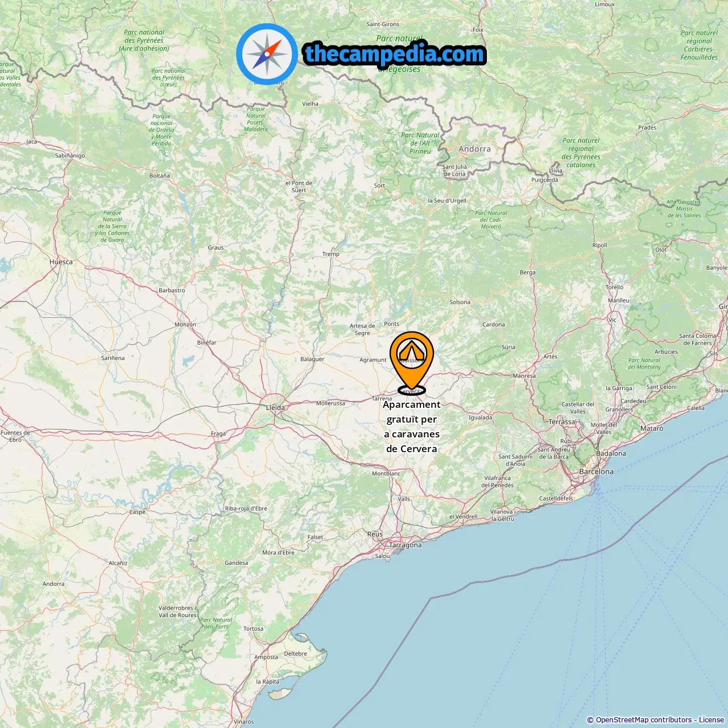Click the Huesca city label
The image size is (728, 728).
(x=61, y=262)
